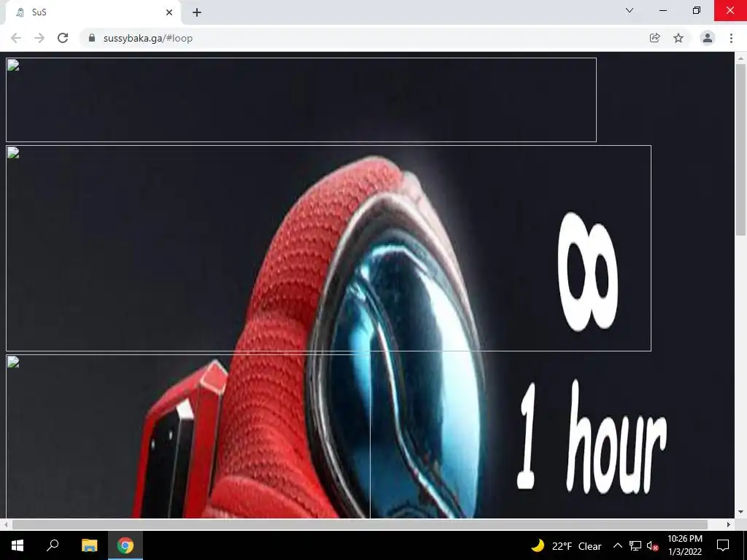Viewport: 747px width, 560px height.
Task: Go forward to the next page
Action: click(39, 38)
